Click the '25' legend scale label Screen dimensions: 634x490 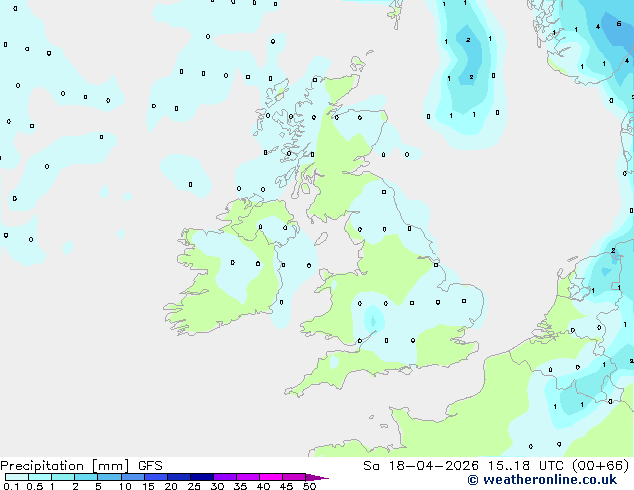click(194, 486)
